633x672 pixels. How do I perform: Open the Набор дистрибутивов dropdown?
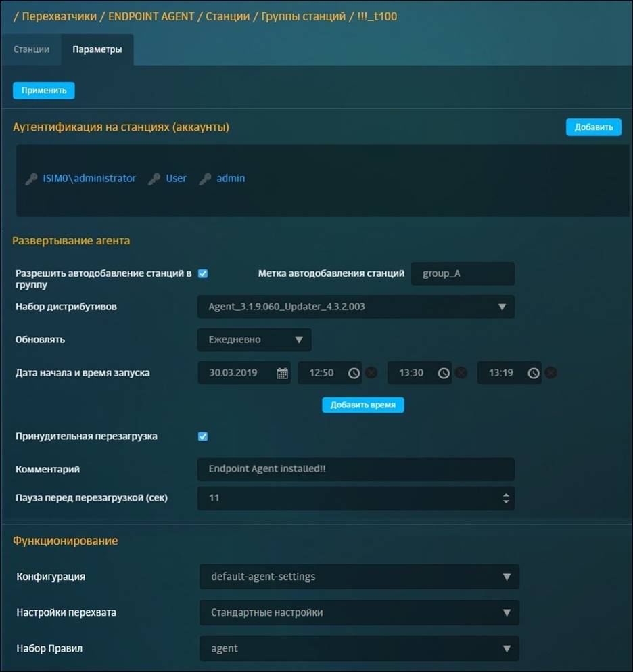(356, 307)
